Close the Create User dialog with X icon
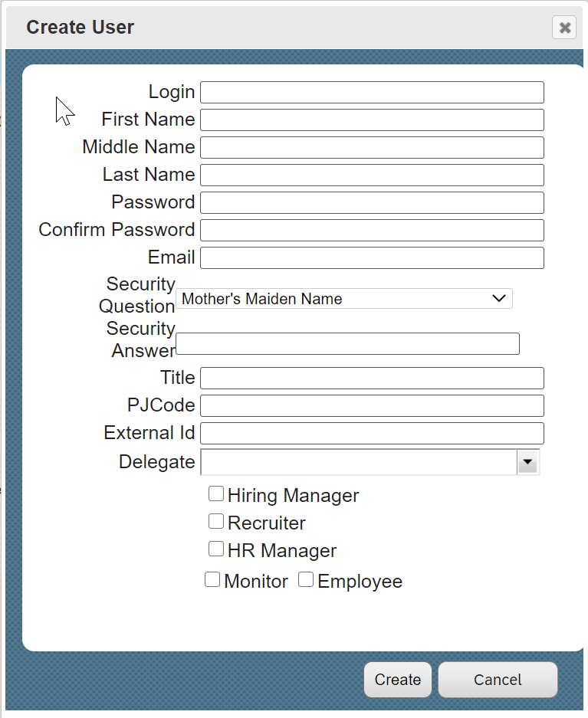 coord(564,28)
